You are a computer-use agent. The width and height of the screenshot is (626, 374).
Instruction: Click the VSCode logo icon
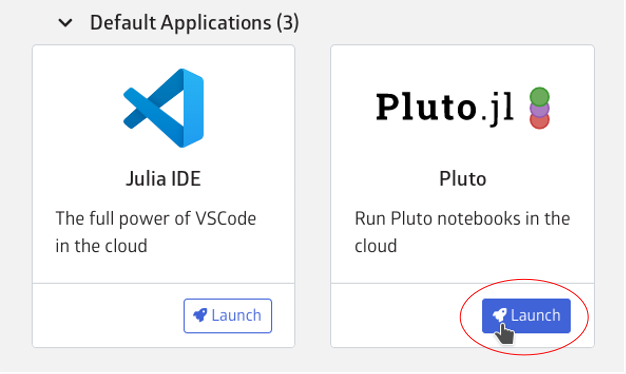pos(164,108)
